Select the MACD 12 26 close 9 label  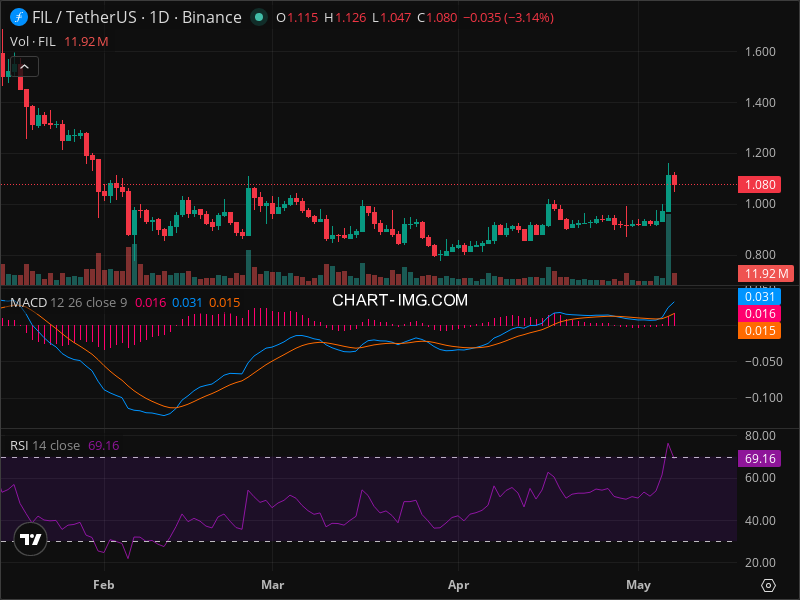tap(69, 303)
